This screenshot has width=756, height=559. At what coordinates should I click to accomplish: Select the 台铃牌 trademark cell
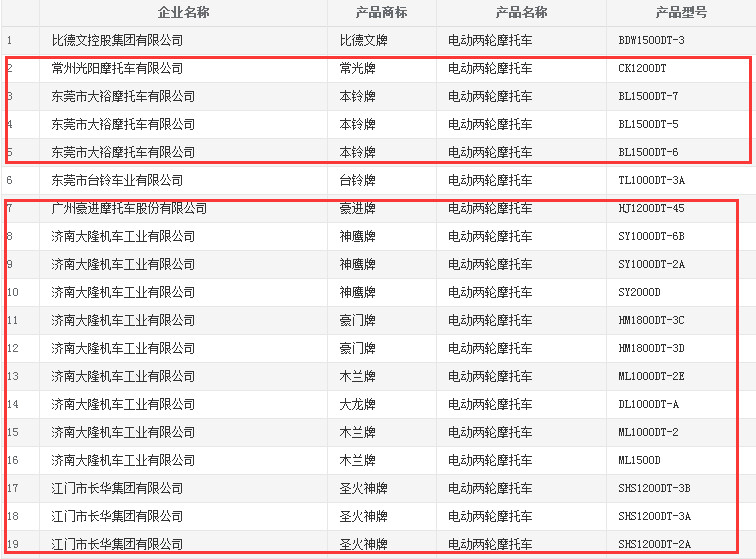[357, 181]
